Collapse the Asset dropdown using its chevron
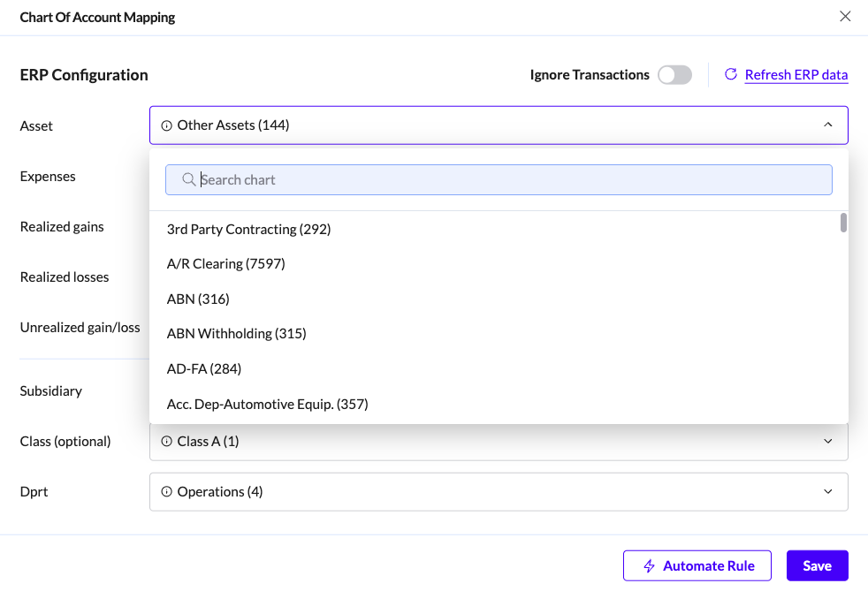The height and width of the screenshot is (591, 868). point(827,125)
